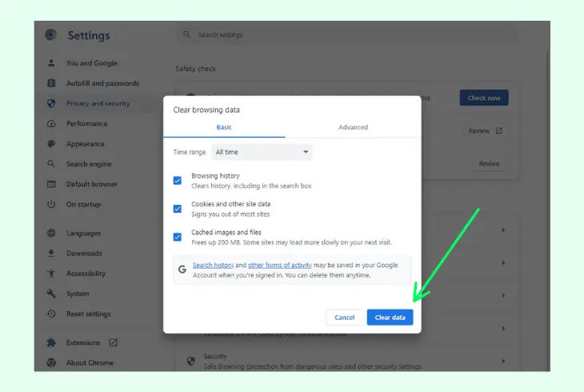
Task: Uncheck Cached images and files checkbox
Action: pos(178,237)
